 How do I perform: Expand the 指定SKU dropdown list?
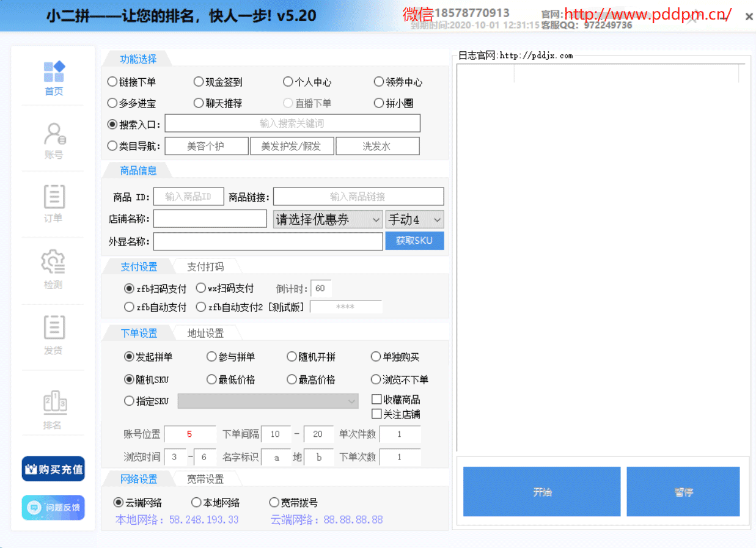(x=268, y=401)
